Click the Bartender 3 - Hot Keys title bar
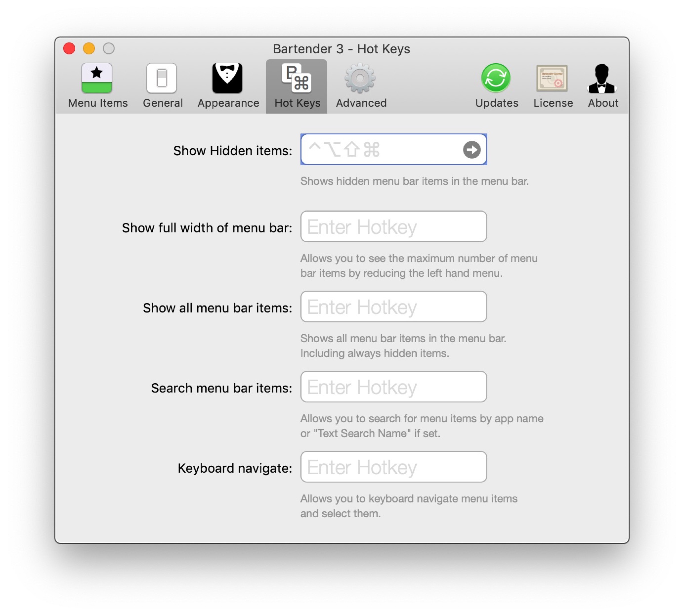 [x=341, y=49]
